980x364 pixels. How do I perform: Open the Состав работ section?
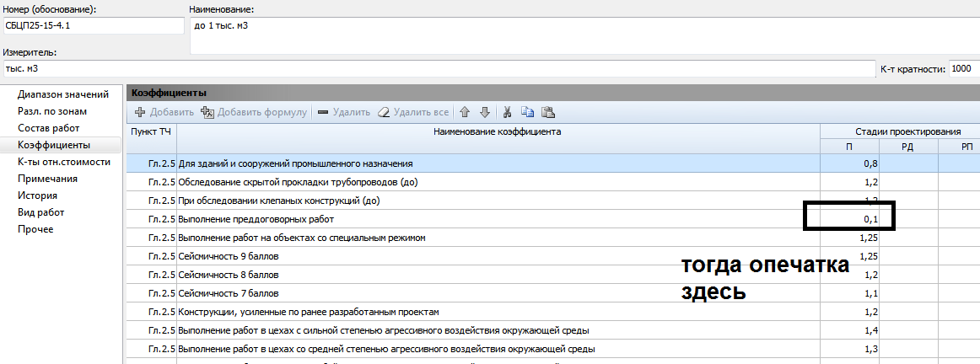[49, 128]
